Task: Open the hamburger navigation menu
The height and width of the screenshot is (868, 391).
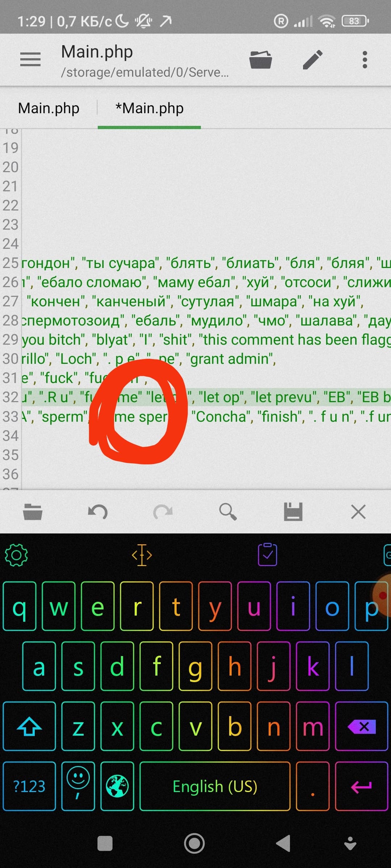Action: (30, 59)
